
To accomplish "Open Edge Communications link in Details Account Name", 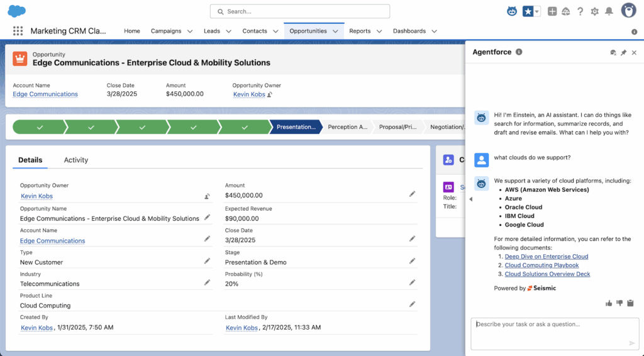I will coord(53,241).
